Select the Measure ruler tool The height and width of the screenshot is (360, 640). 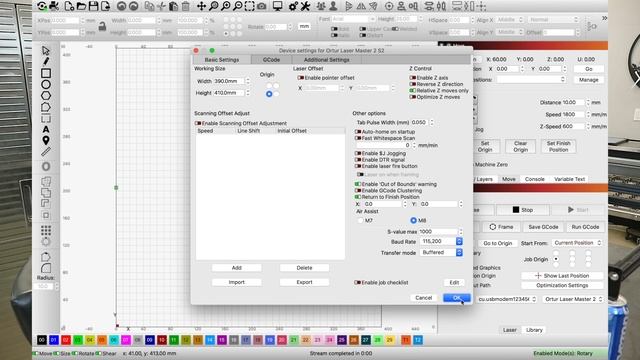tap(46, 152)
